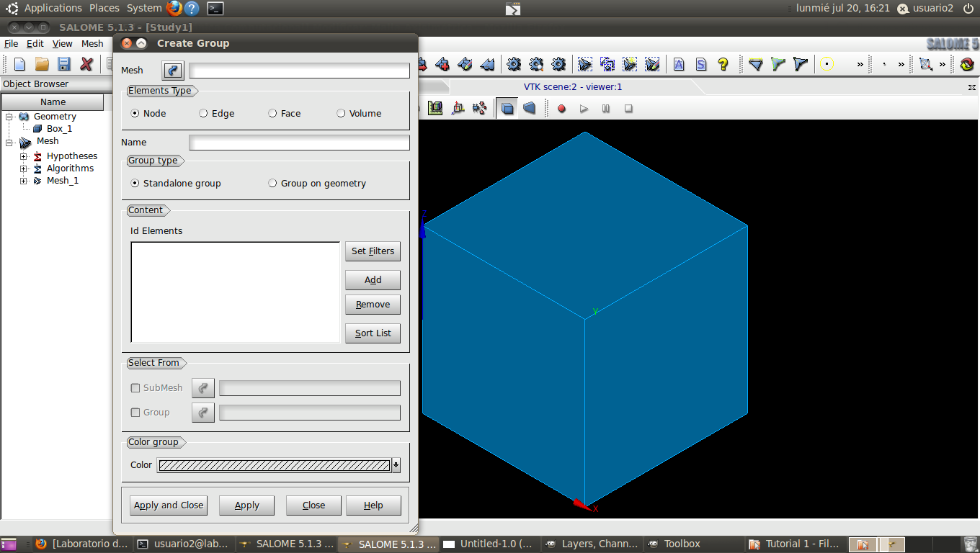The width and height of the screenshot is (980, 553).
Task: Click the yellow circle node icon
Action: [x=827, y=64]
